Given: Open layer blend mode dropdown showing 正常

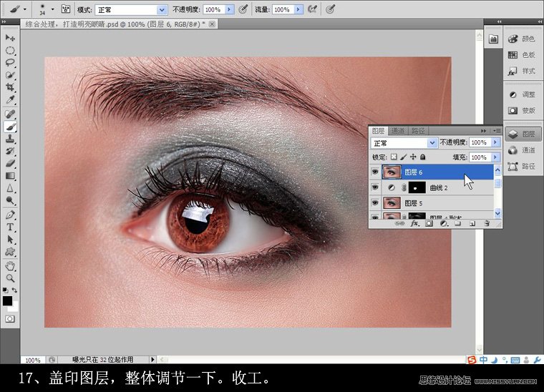Looking at the screenshot, I should tap(403, 143).
